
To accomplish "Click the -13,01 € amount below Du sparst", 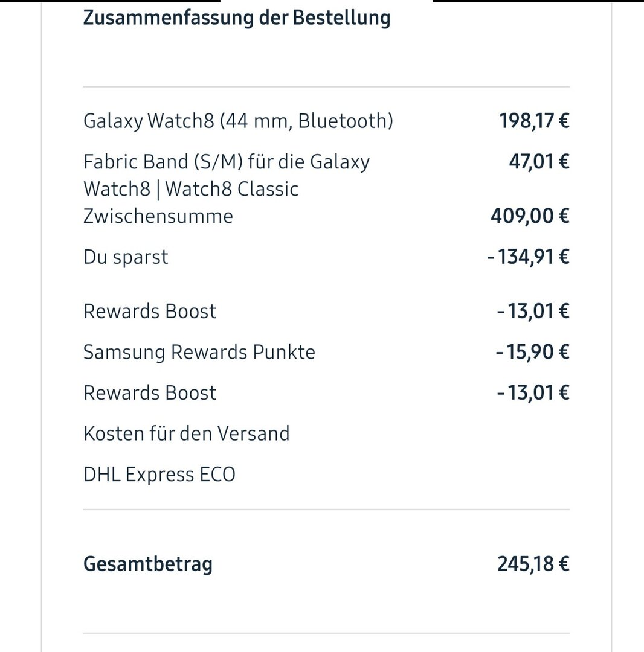I will pos(533,312).
